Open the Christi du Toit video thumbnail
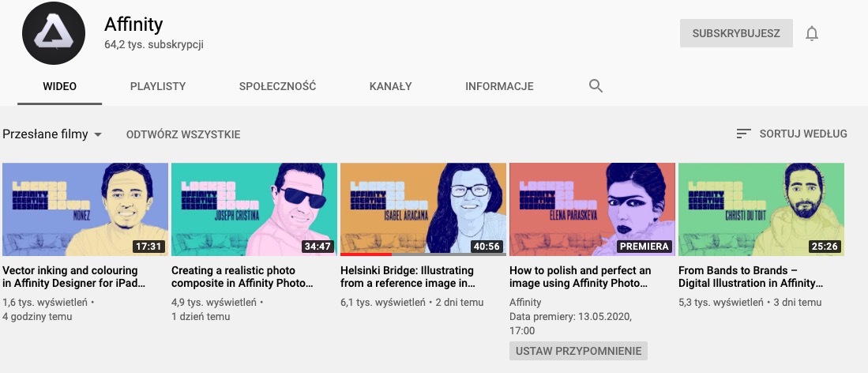Viewport: 868px width, 373px height. point(761,209)
